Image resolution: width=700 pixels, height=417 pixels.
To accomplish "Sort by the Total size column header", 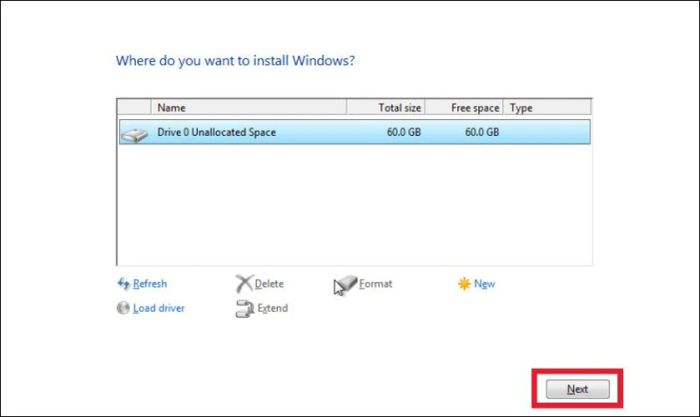I will [386, 108].
